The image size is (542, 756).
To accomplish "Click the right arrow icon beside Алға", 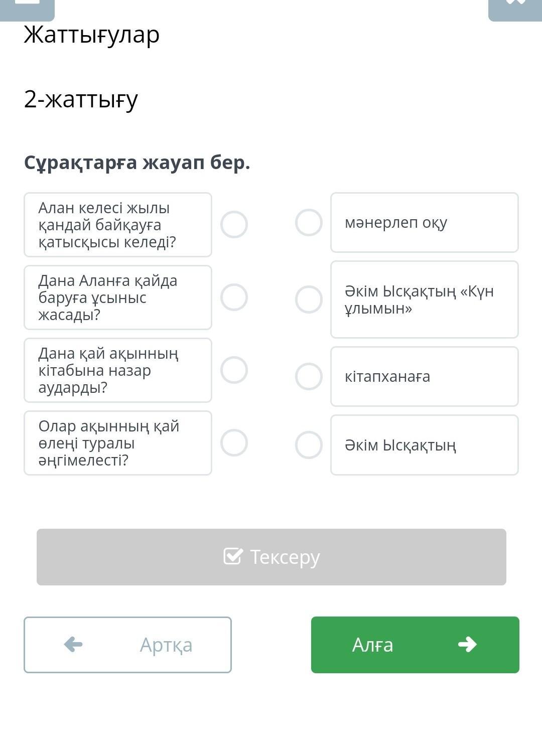I will (467, 644).
